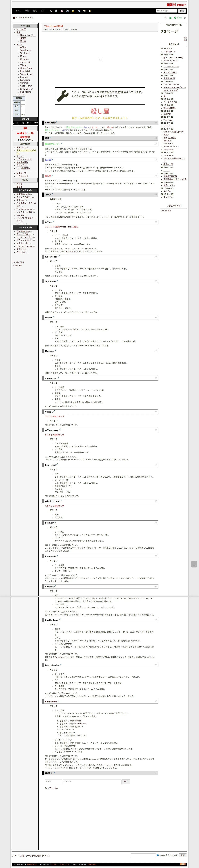This screenshot has height=868, width=199.
Task: Edit the ゲーム概要 section via pencil icon
Action: tap(56, 122)
